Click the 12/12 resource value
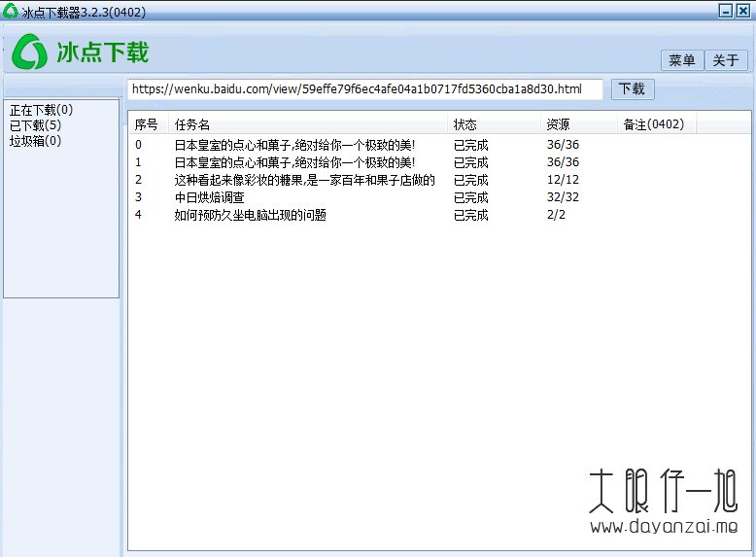Screen dimensions: 756x557 563,180
